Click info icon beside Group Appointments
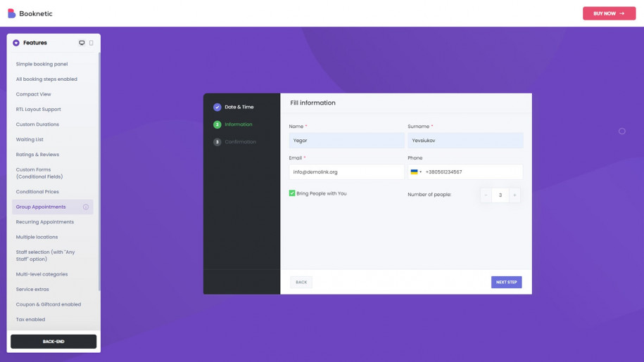The height and width of the screenshot is (362, 644). point(86,207)
